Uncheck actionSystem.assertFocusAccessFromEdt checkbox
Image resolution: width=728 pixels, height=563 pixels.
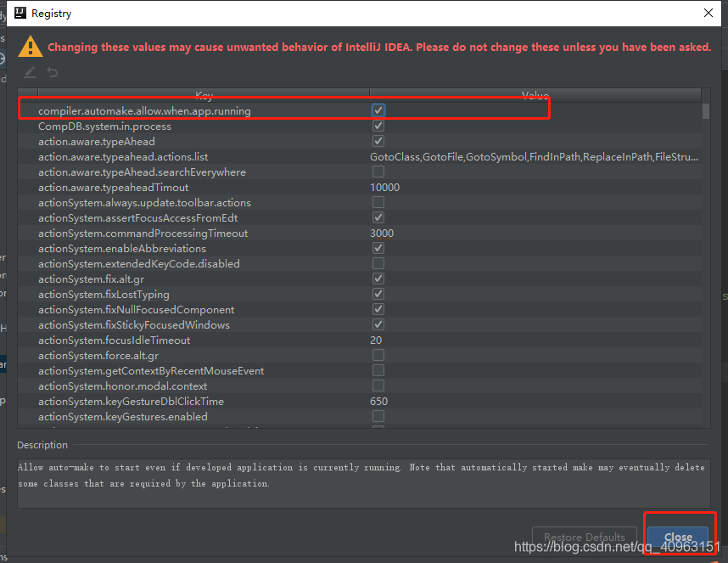pyautogui.click(x=378, y=218)
